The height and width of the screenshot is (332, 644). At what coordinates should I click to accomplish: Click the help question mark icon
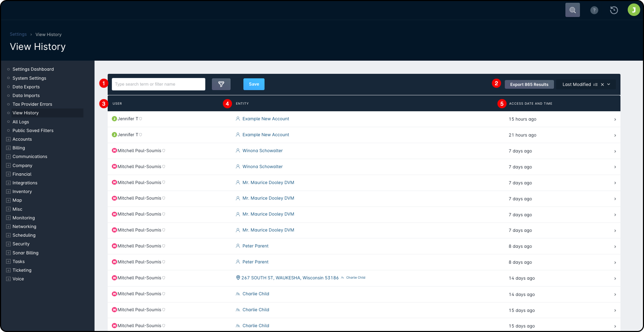tap(594, 10)
